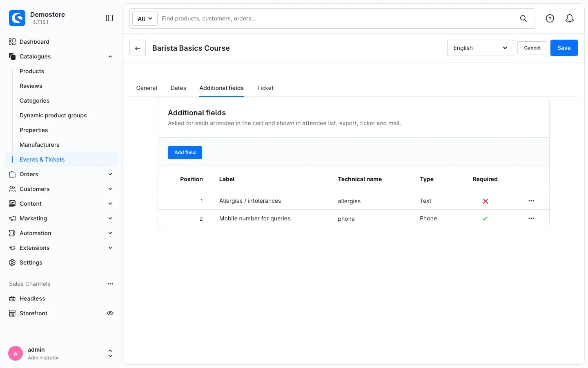Viewport: 588px width, 368px height.
Task: Open context menu for the allergies row
Action: point(531,201)
